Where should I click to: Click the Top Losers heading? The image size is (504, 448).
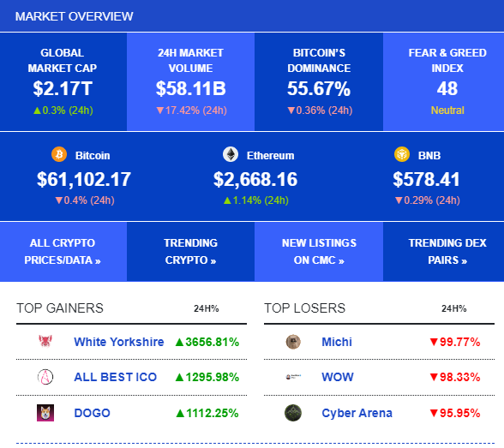click(x=304, y=308)
